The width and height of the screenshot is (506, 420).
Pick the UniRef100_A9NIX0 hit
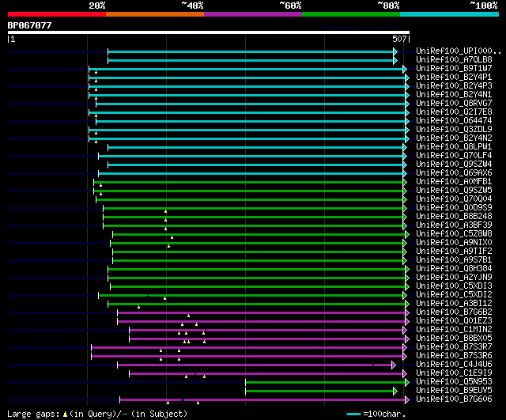[454, 243]
